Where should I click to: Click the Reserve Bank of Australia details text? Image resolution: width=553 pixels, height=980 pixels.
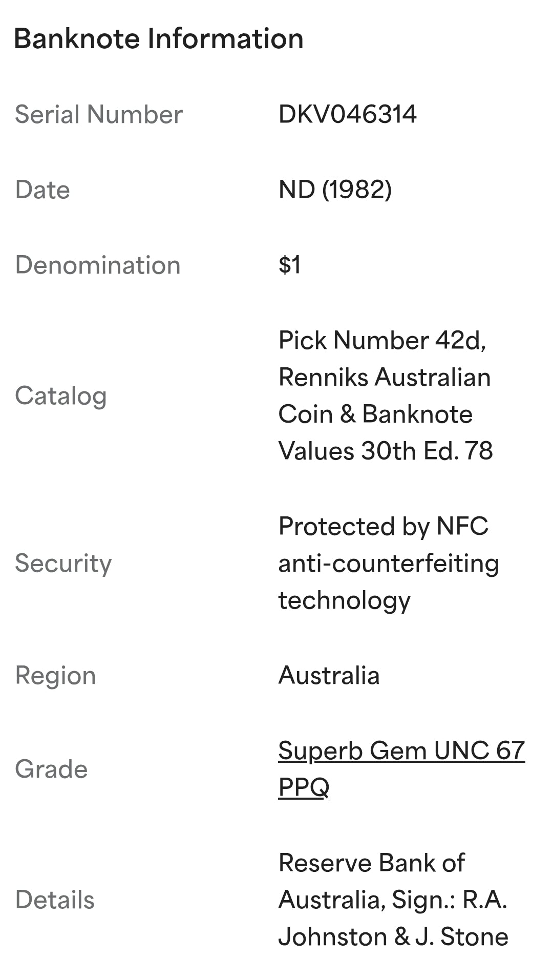pyautogui.click(x=393, y=881)
